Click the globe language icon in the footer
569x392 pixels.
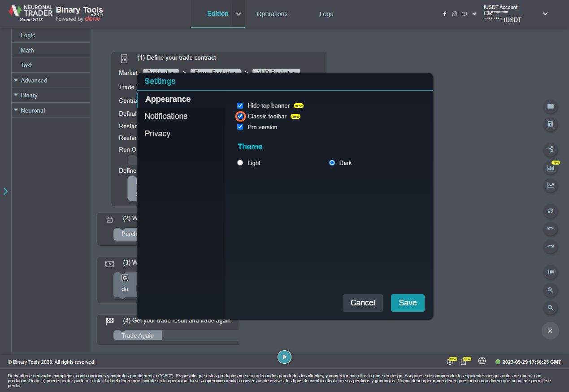482,361
